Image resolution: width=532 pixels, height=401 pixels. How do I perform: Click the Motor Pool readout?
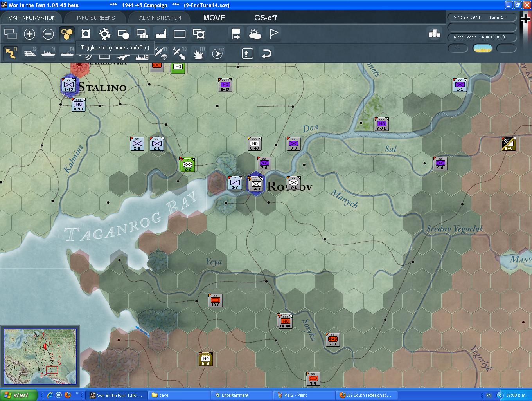482,37
